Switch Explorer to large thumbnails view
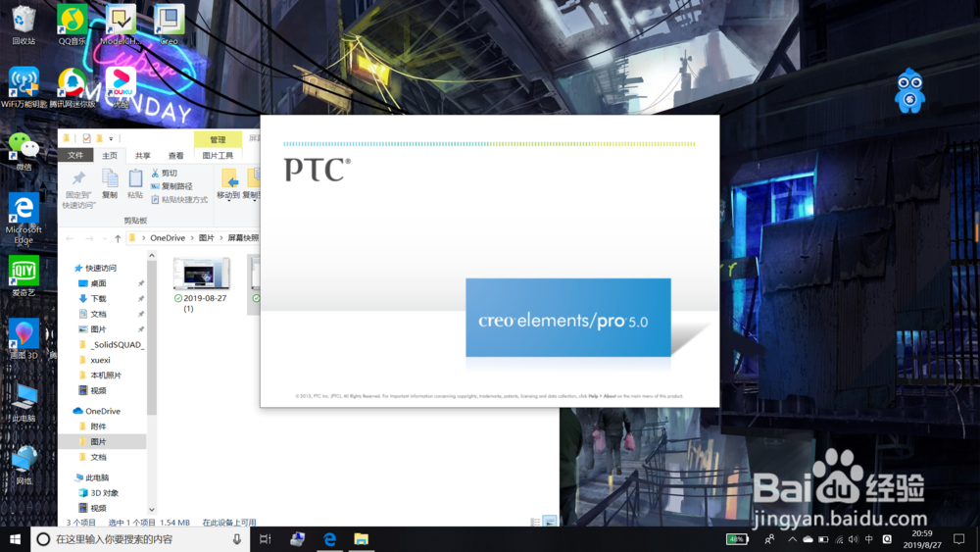 (550, 522)
